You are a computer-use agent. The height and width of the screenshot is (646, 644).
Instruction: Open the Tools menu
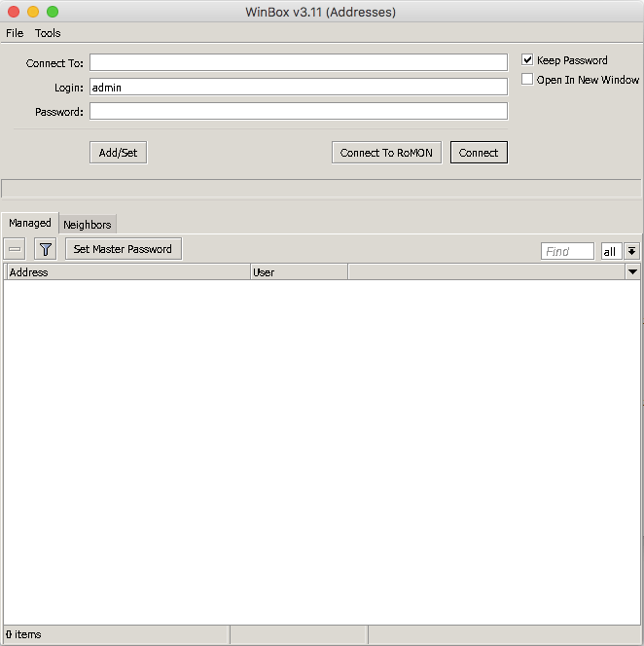pyautogui.click(x=48, y=33)
